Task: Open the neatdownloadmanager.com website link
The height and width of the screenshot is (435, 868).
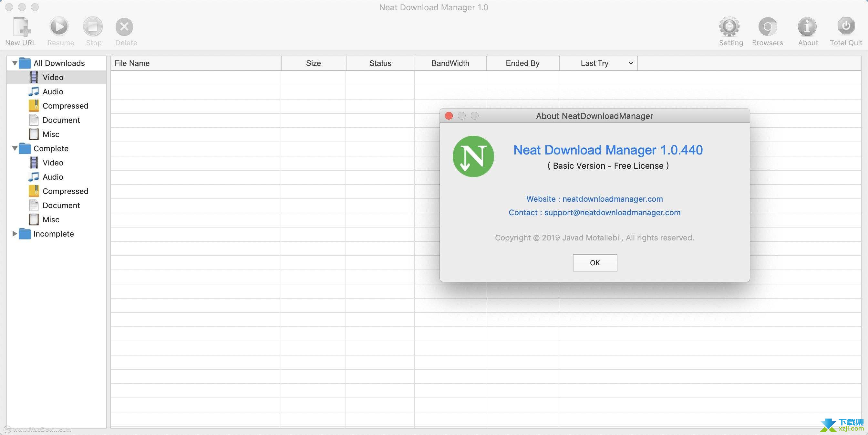Action: pos(612,199)
